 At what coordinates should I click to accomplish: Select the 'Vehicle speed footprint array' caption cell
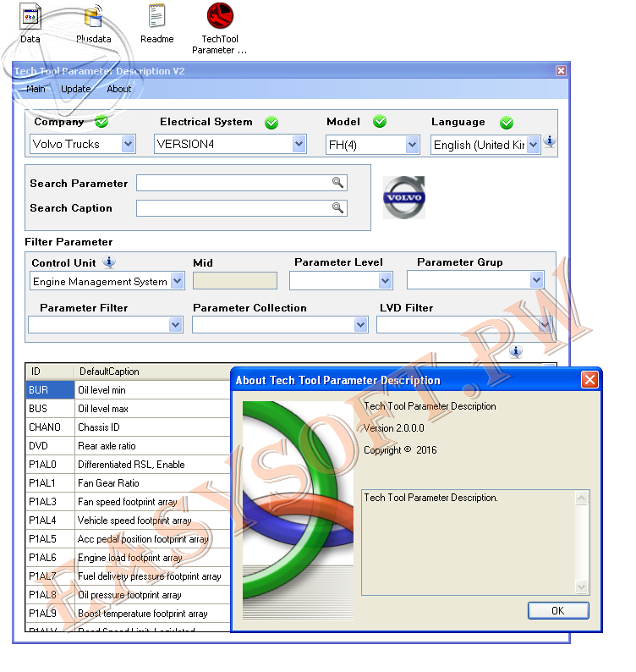[x=152, y=521]
